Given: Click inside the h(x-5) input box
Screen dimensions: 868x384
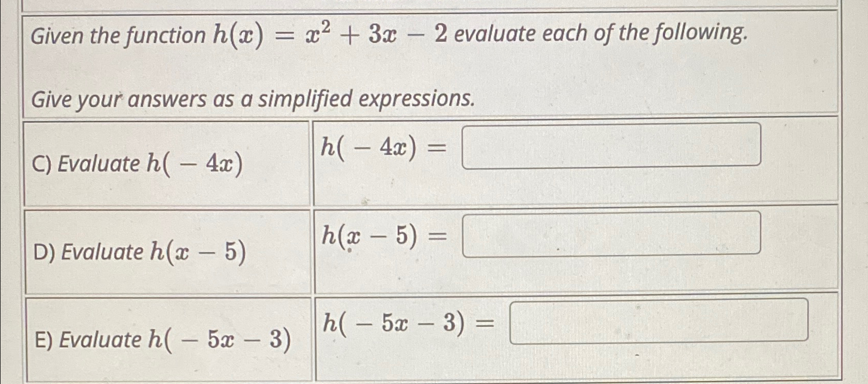Looking at the screenshot, I should click(611, 235).
